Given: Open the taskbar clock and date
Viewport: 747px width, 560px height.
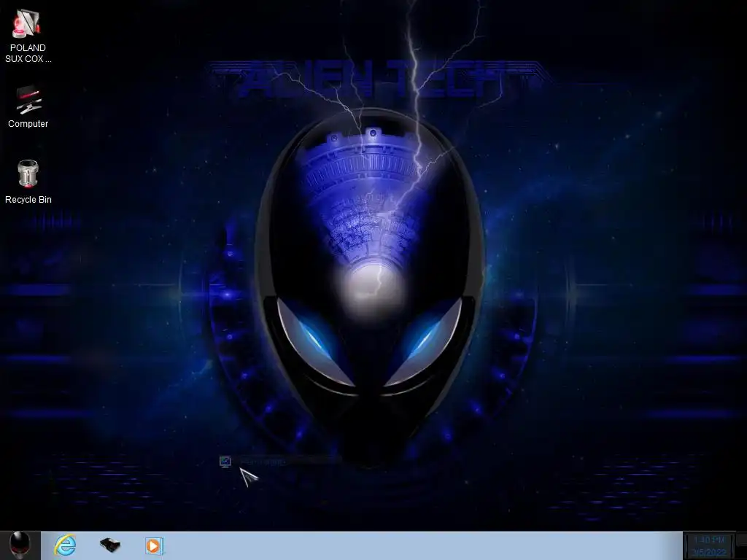Looking at the screenshot, I should (x=709, y=545).
